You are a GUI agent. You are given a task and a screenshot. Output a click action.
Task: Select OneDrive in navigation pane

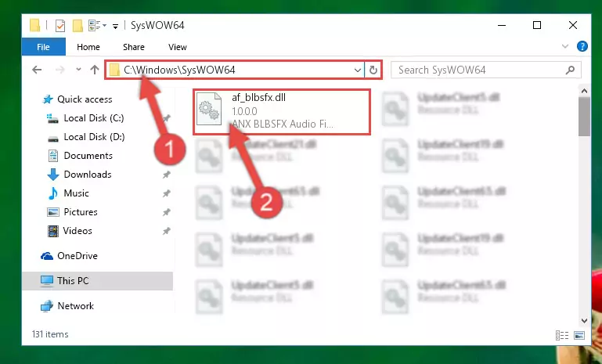click(78, 256)
